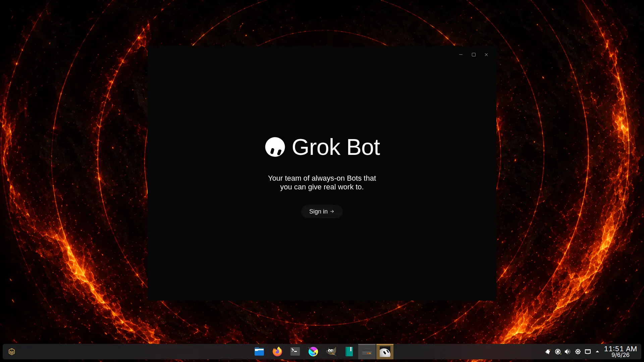Open the colorful paint app taskbar icon
The height and width of the screenshot is (362, 644).
pos(313,352)
